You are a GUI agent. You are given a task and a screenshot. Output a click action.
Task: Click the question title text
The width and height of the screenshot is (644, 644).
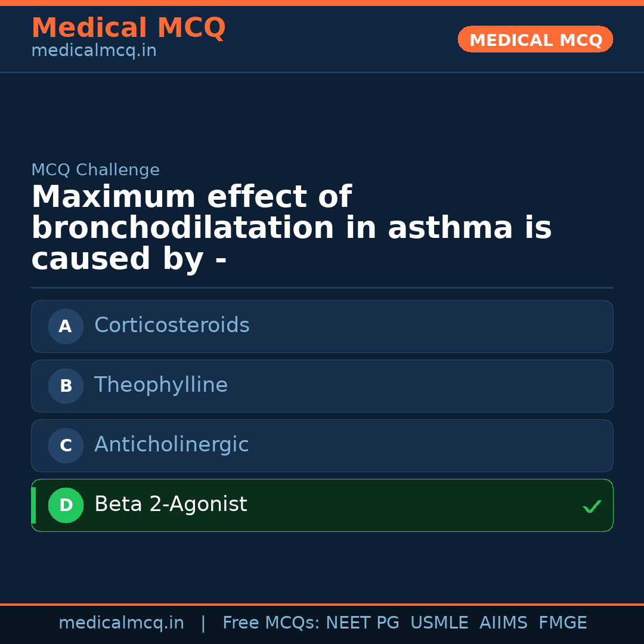(292, 227)
